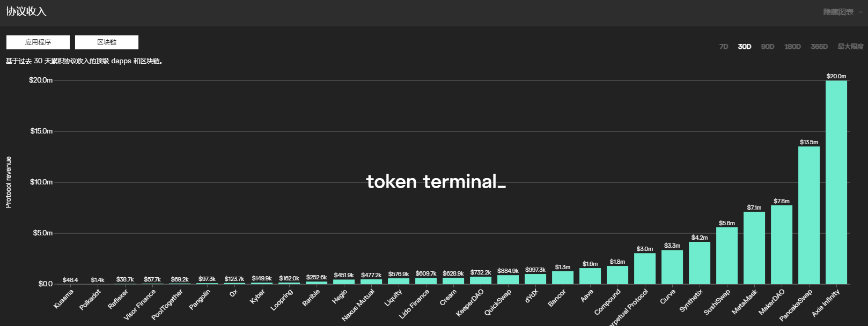
Task: Switch time range to 180D
Action: pyautogui.click(x=792, y=47)
